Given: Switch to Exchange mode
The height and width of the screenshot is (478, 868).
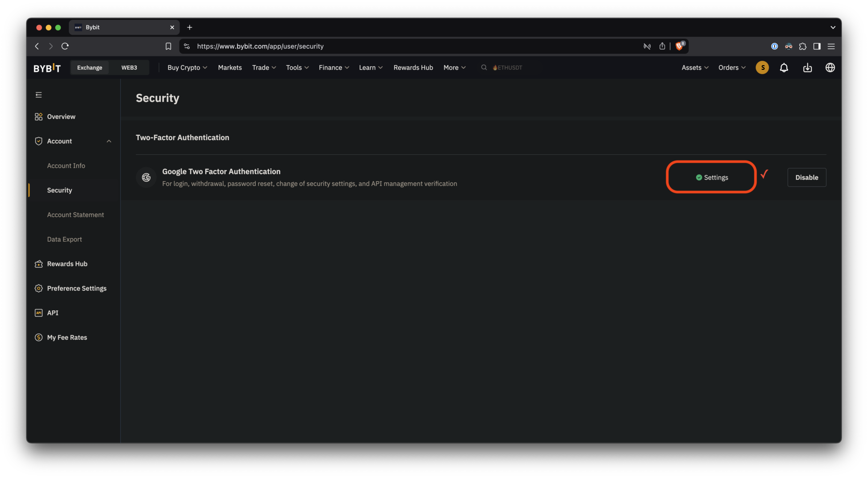Looking at the screenshot, I should point(90,67).
